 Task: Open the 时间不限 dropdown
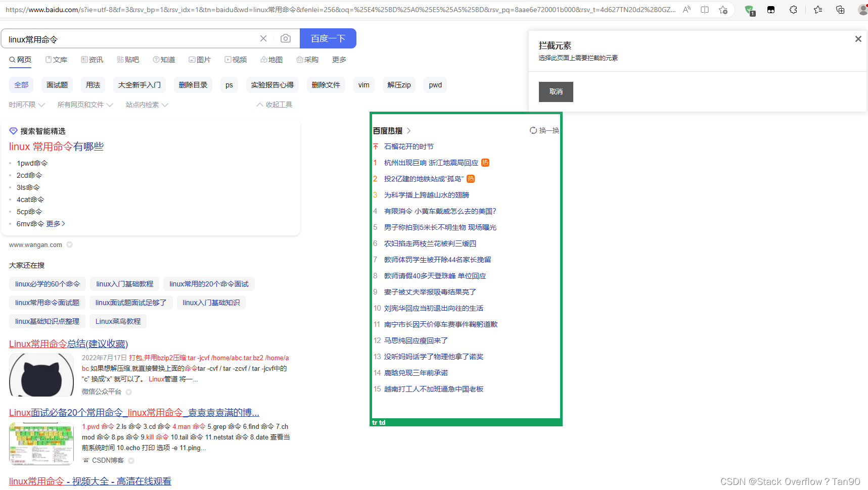click(27, 105)
